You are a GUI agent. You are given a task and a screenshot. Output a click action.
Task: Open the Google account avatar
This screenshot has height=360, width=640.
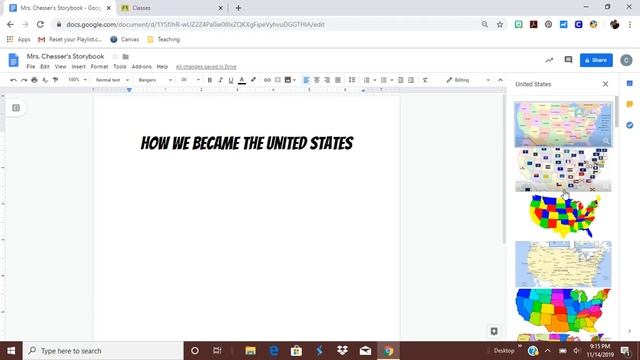[627, 60]
